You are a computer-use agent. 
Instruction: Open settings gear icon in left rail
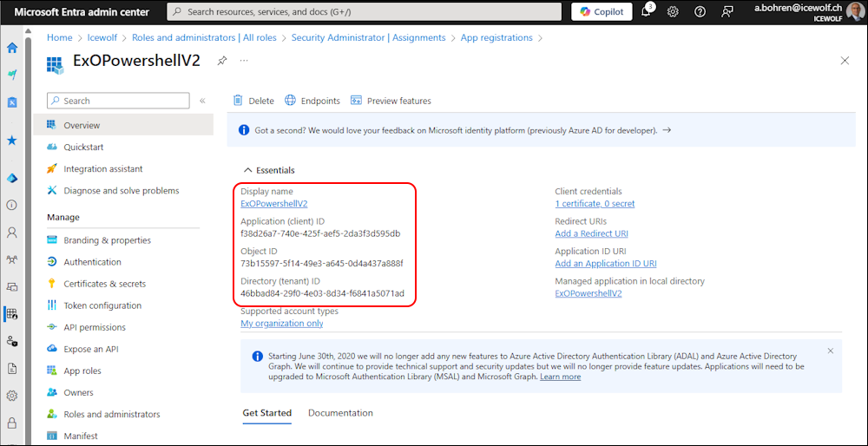coord(11,396)
